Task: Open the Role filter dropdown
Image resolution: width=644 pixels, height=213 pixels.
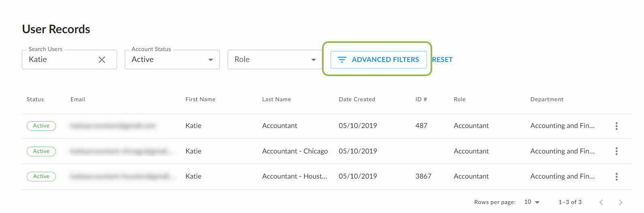Action: pos(275,60)
